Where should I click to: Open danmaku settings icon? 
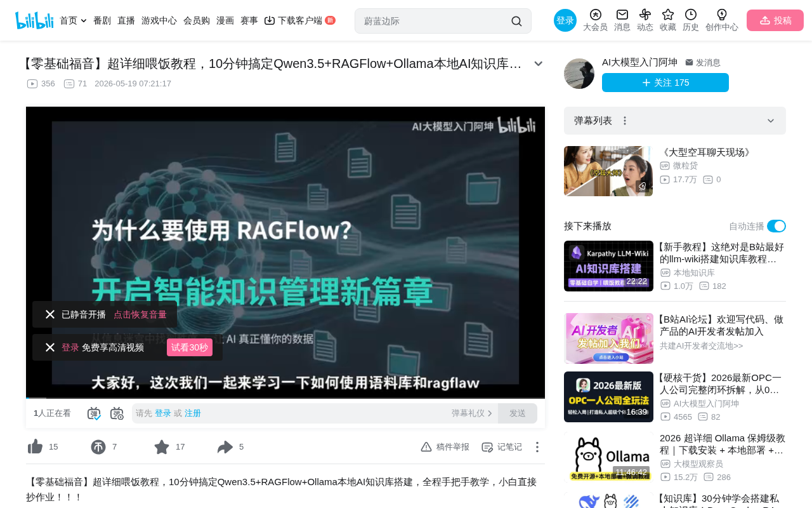117,413
